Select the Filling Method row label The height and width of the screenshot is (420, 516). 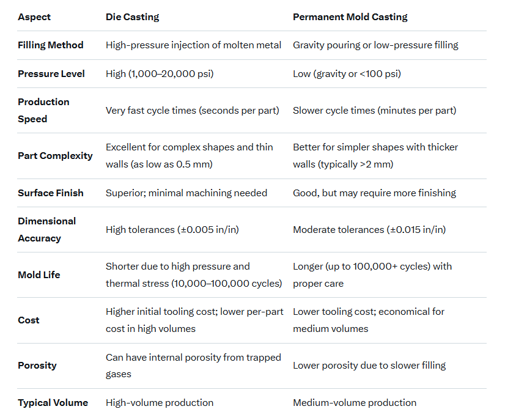[x=51, y=45]
